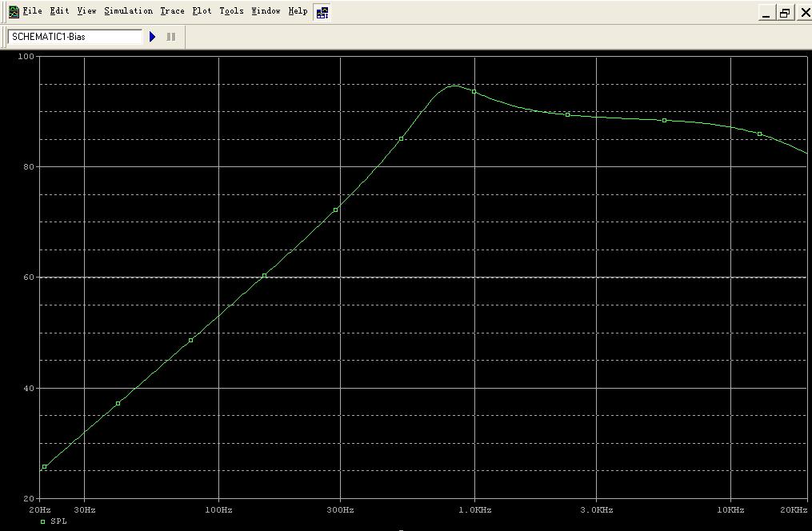Click the SPL trace legend symbol
812x531 pixels.
click(x=43, y=521)
